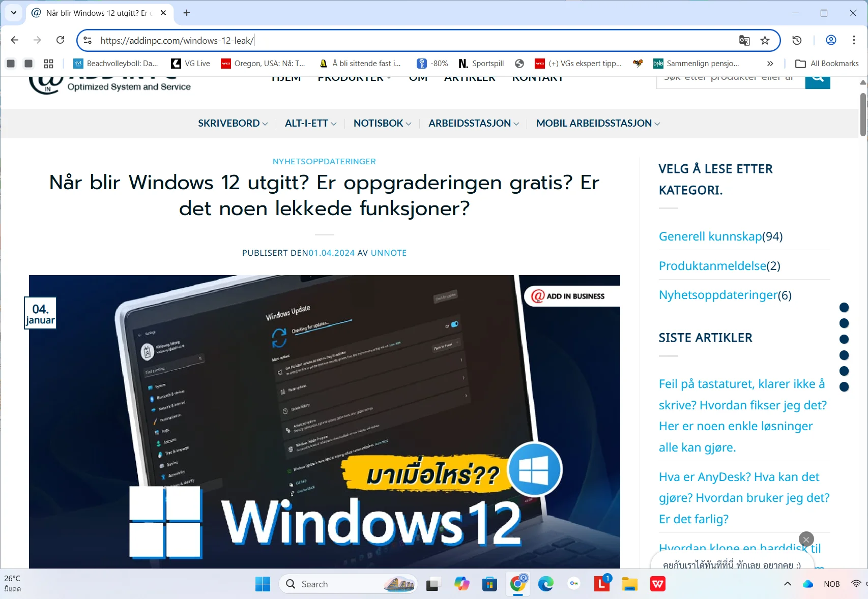Open Microsoft Edge from the taskbar
868x599 pixels.
click(x=545, y=584)
